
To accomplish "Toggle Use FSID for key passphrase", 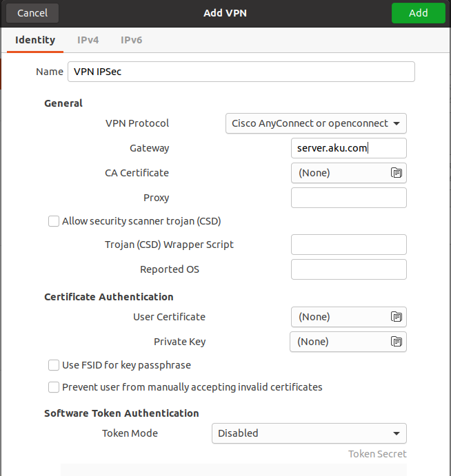I will (54, 365).
